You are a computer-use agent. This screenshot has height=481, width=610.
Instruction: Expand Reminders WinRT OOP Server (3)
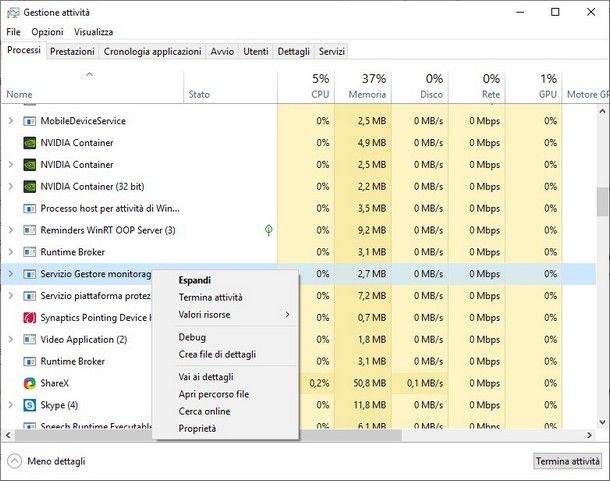click(x=11, y=230)
